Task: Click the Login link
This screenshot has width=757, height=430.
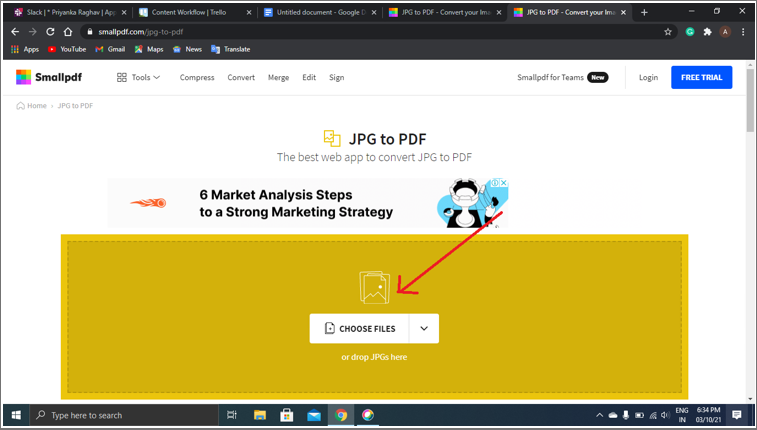Action: click(x=648, y=77)
